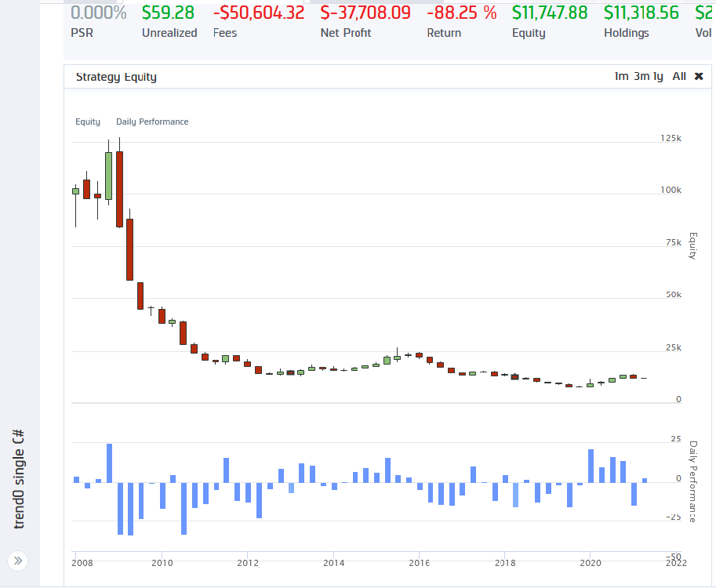Toggle the Equity series legend
This screenshot has width=716, height=588.
coord(88,122)
